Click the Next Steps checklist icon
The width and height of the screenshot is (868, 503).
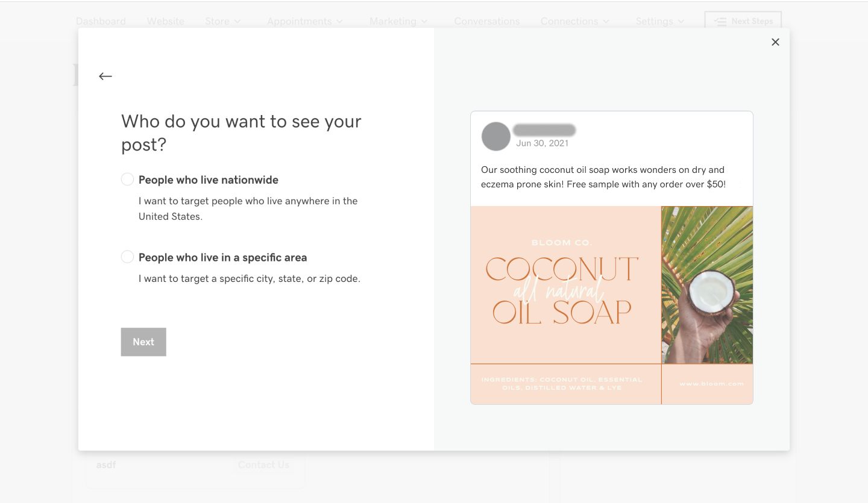pyautogui.click(x=720, y=21)
